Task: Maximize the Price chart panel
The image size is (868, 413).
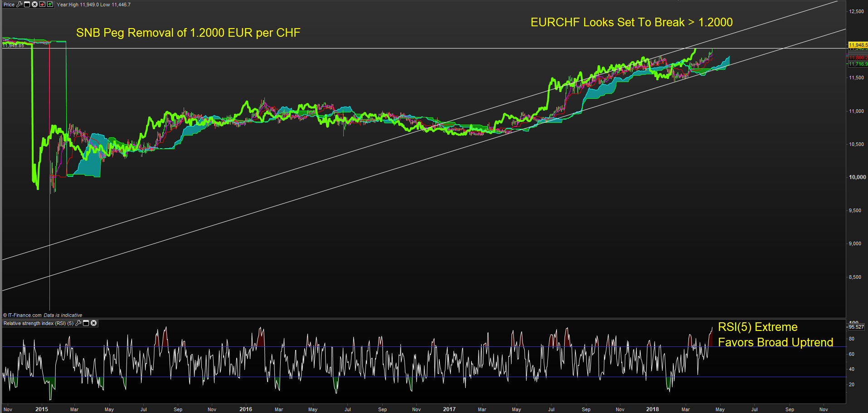Action: 27,5
